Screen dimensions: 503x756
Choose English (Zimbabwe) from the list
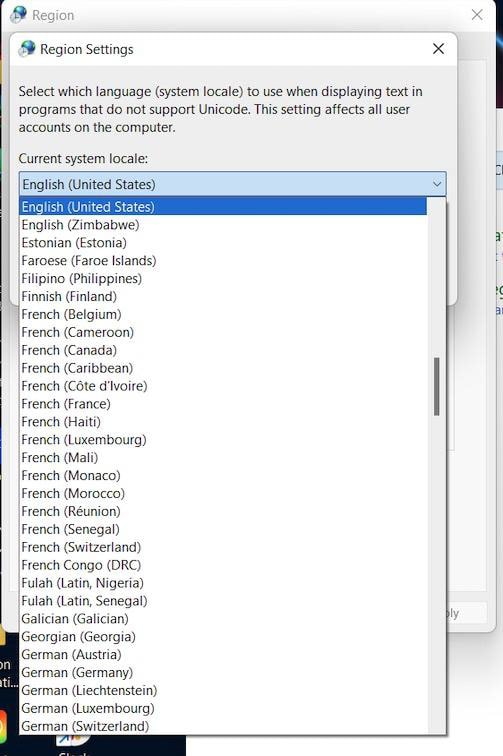coord(223,225)
